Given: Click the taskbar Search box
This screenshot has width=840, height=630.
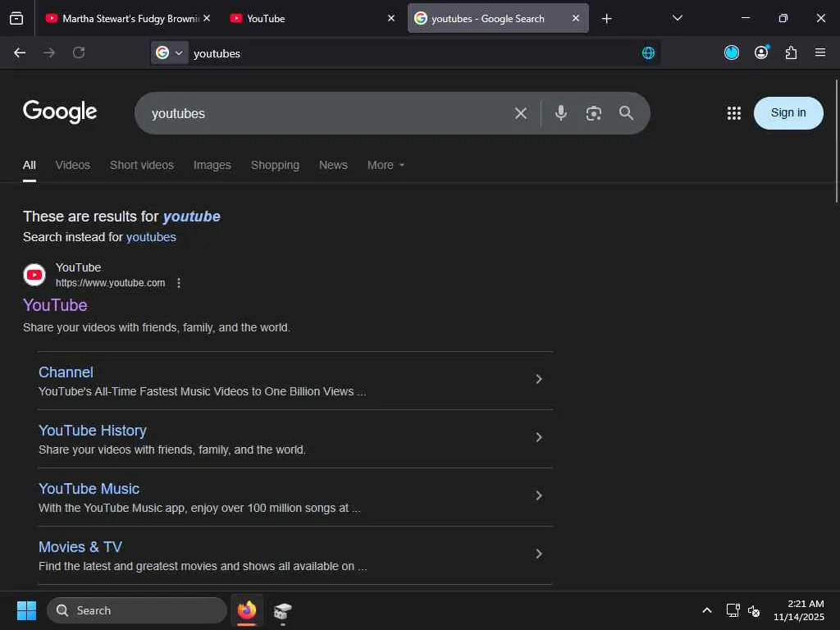Looking at the screenshot, I should (x=137, y=610).
